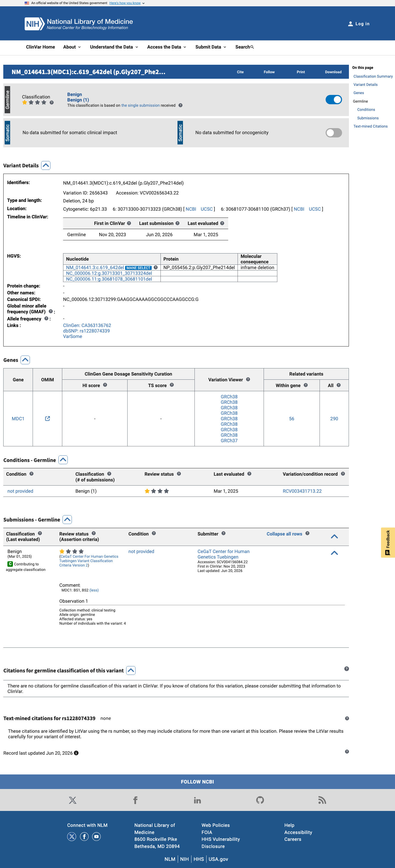Open the dbSNP rs1228074339 link

tap(86, 331)
